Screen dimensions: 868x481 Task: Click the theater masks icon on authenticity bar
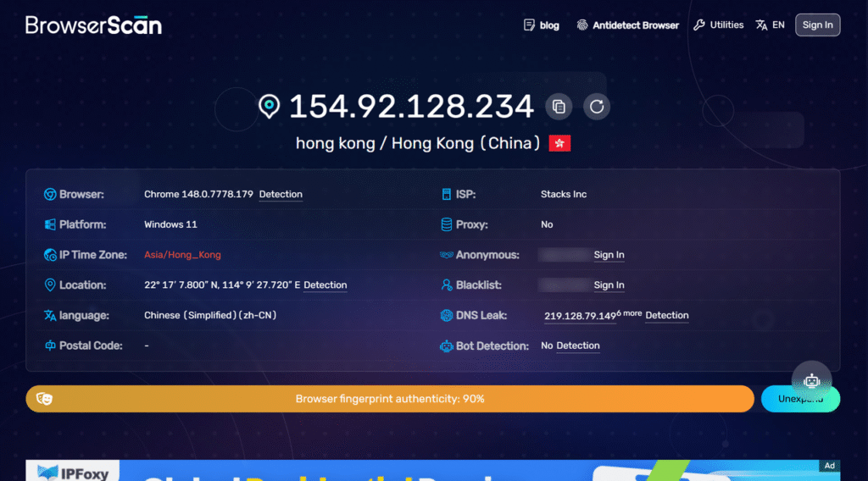[44, 399]
